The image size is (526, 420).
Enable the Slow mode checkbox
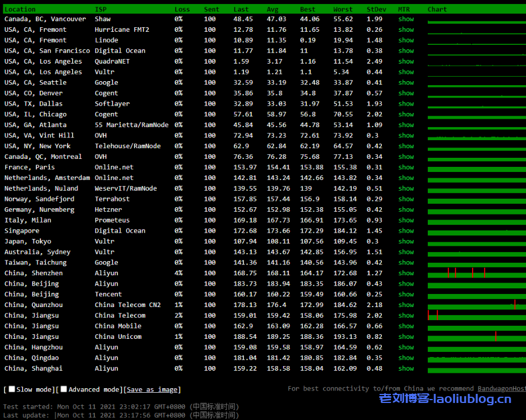(x=12, y=389)
